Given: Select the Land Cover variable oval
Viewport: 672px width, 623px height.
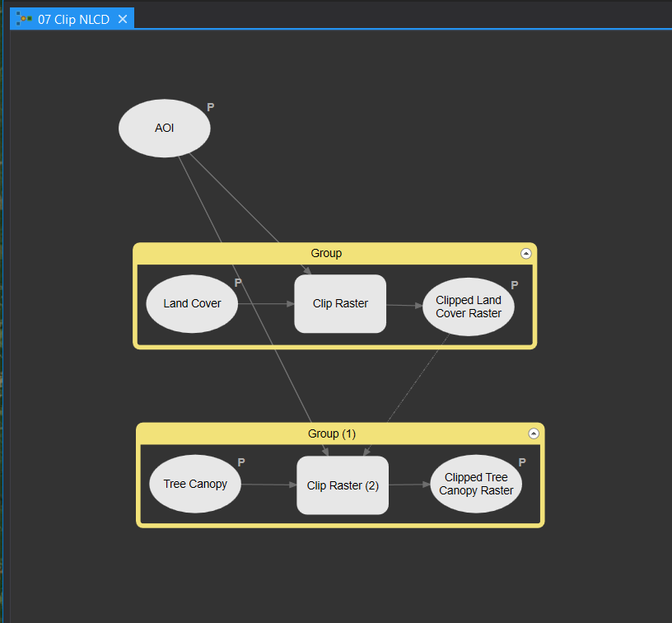Looking at the screenshot, I should [192, 303].
